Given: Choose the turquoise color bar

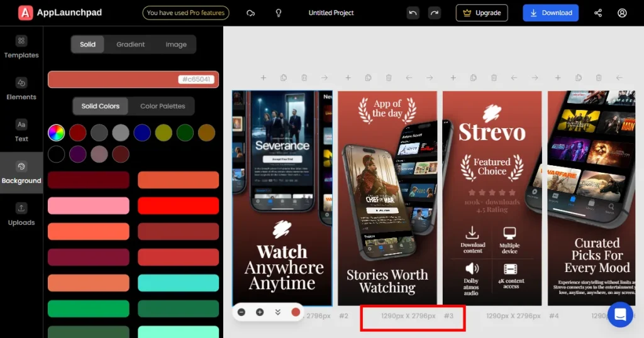Looking at the screenshot, I should point(178,283).
